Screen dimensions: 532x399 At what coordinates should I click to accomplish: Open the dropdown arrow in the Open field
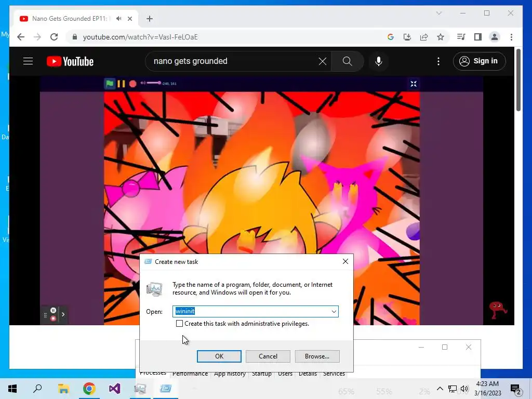(334, 312)
